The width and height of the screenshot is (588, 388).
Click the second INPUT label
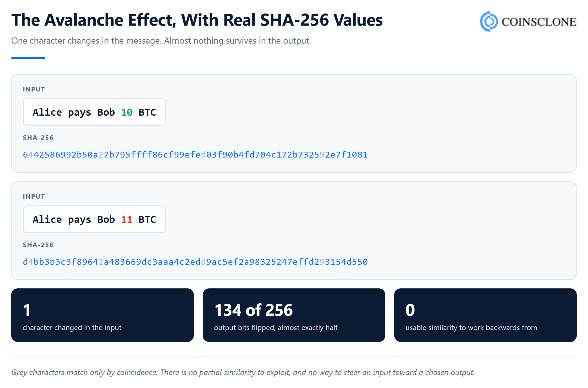point(34,196)
